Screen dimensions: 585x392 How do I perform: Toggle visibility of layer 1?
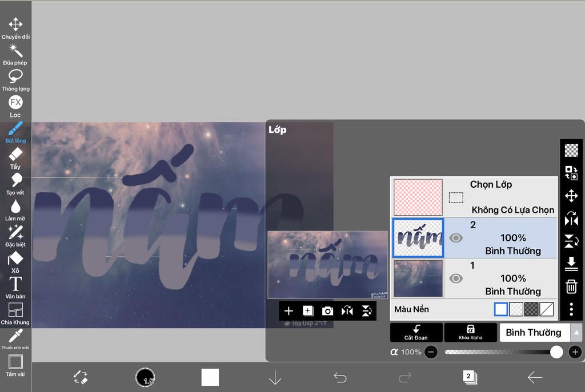(455, 278)
